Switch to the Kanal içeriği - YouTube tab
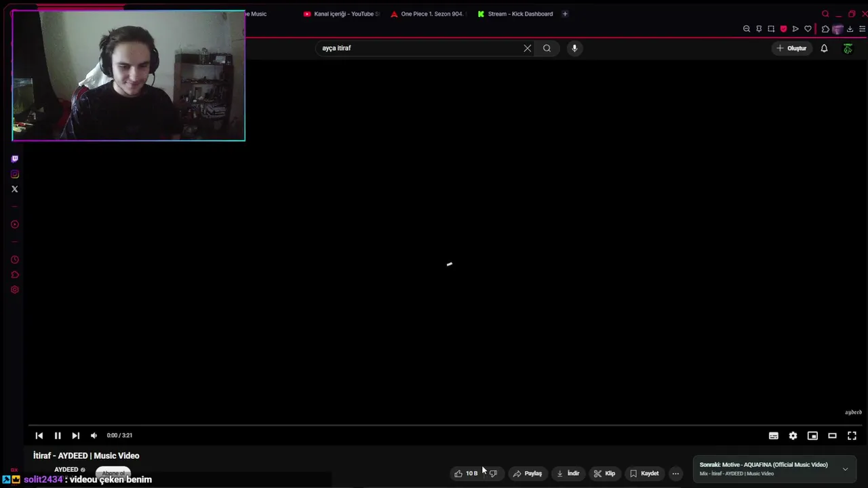868x488 pixels. click(342, 14)
